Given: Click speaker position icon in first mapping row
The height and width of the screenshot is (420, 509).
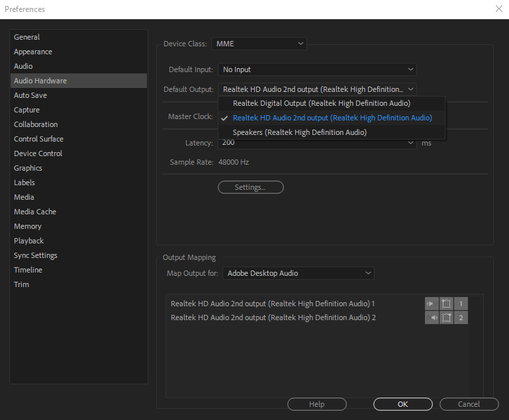Looking at the screenshot, I should click(x=447, y=304).
